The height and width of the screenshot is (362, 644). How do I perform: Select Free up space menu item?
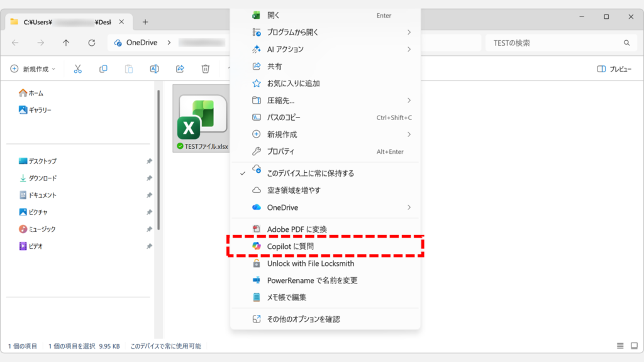point(325,190)
